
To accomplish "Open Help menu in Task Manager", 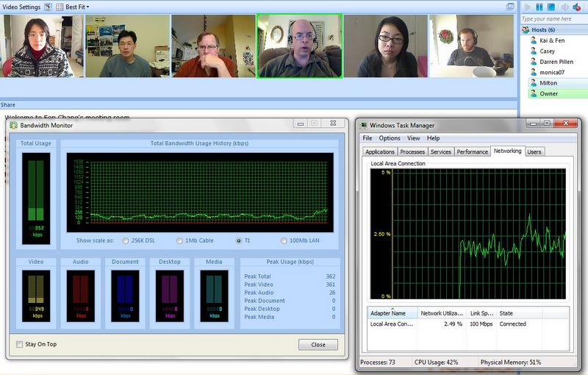I will point(433,138).
